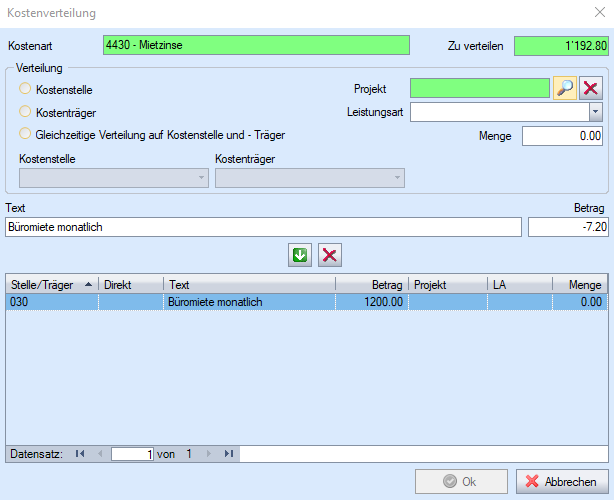
Task: Go to next record arrow
Action: (x=208, y=454)
